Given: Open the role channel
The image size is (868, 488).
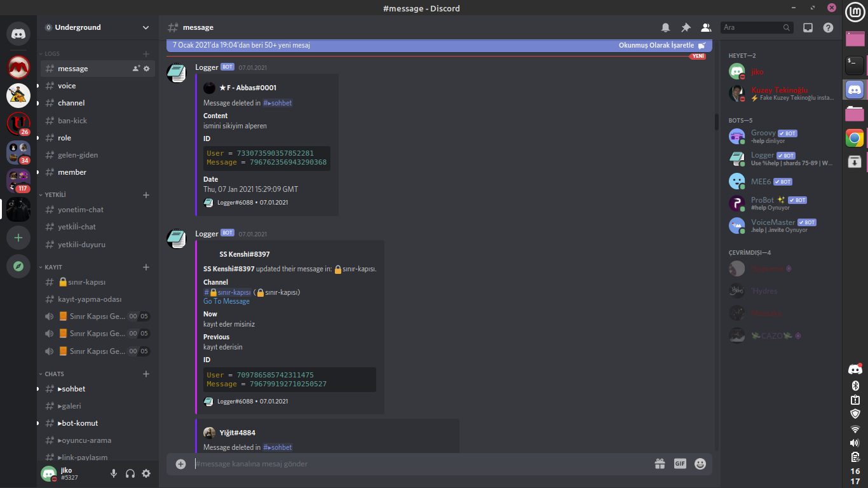Looking at the screenshot, I should click(98, 138).
